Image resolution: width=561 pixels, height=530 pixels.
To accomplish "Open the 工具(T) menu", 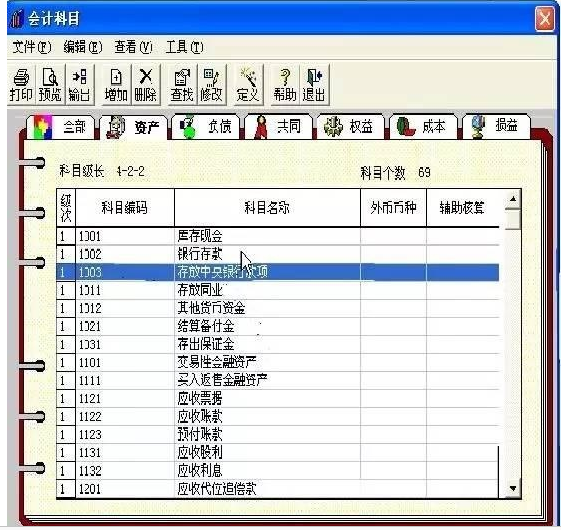I will click(x=184, y=47).
